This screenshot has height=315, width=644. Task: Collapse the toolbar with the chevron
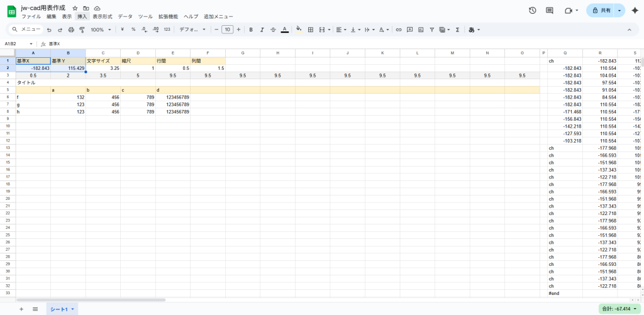(x=629, y=30)
